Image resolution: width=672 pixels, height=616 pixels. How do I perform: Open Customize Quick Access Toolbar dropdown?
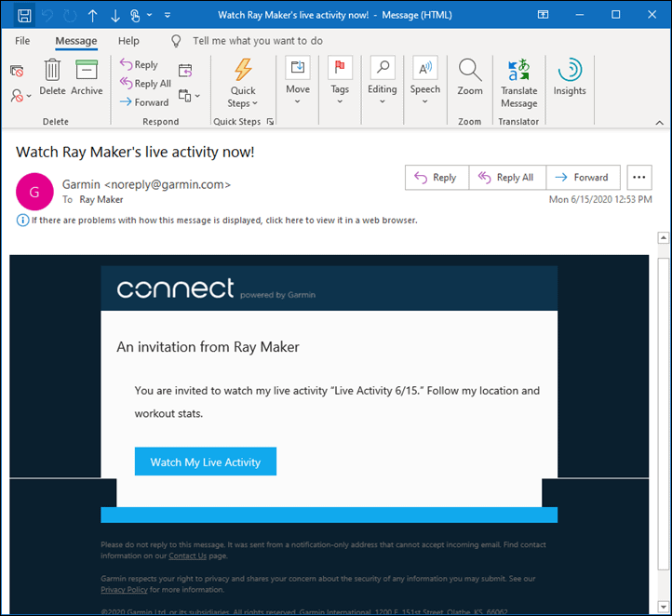168,15
